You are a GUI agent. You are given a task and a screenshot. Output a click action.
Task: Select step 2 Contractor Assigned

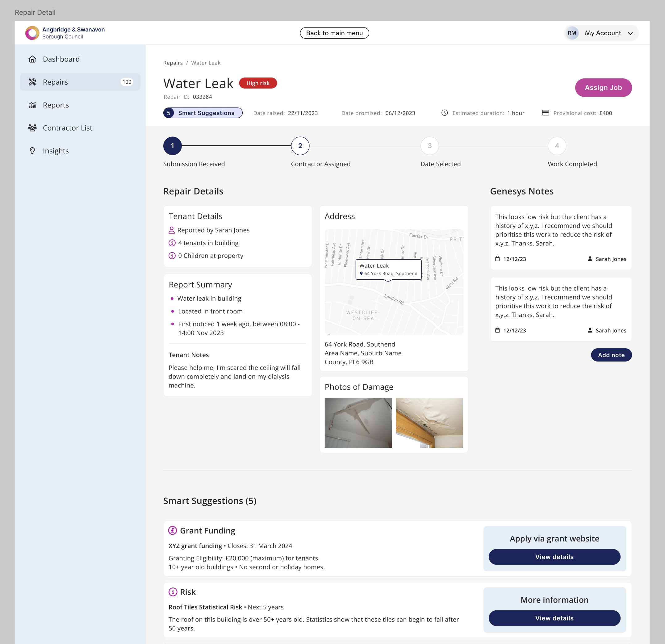tap(300, 146)
